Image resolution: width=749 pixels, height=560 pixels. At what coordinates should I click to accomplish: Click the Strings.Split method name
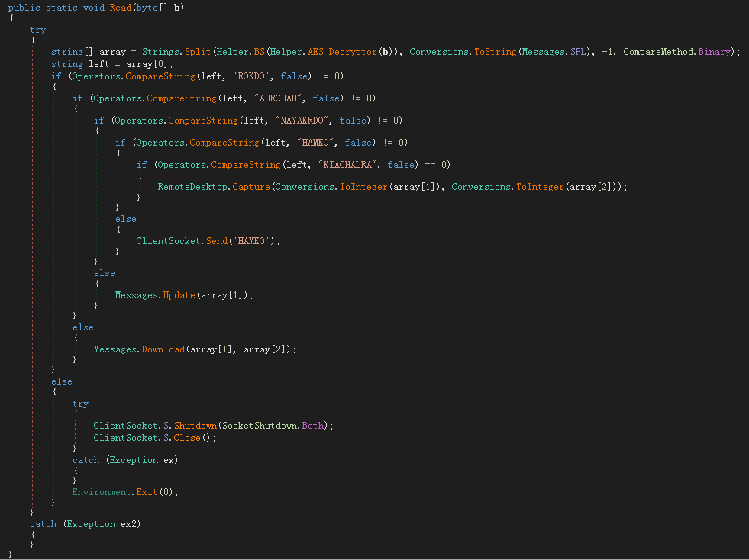198,52
